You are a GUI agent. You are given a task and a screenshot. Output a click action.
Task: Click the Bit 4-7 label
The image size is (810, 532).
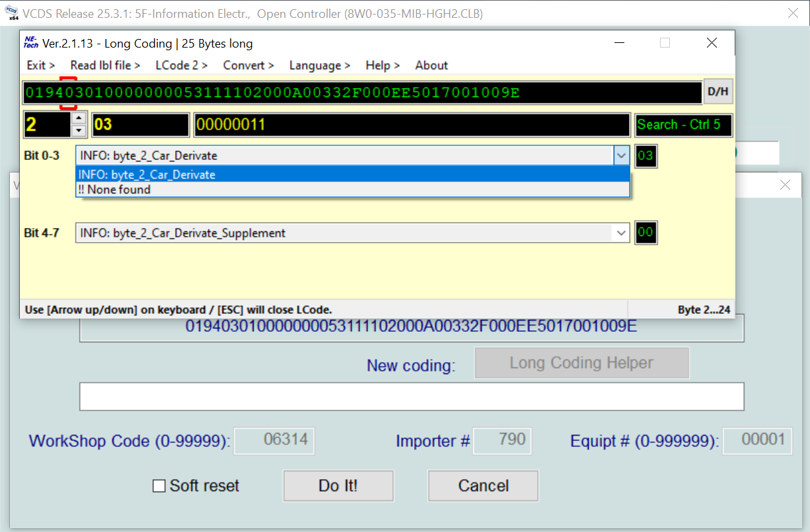pos(42,233)
